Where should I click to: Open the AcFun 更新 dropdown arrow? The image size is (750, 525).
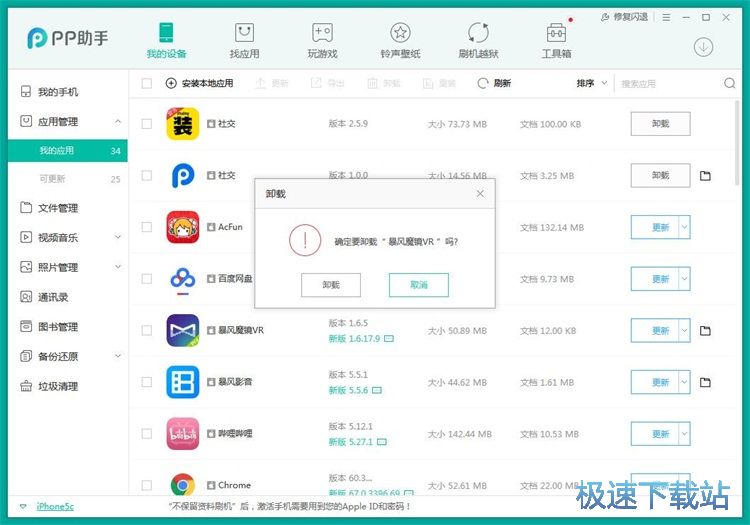coord(684,227)
